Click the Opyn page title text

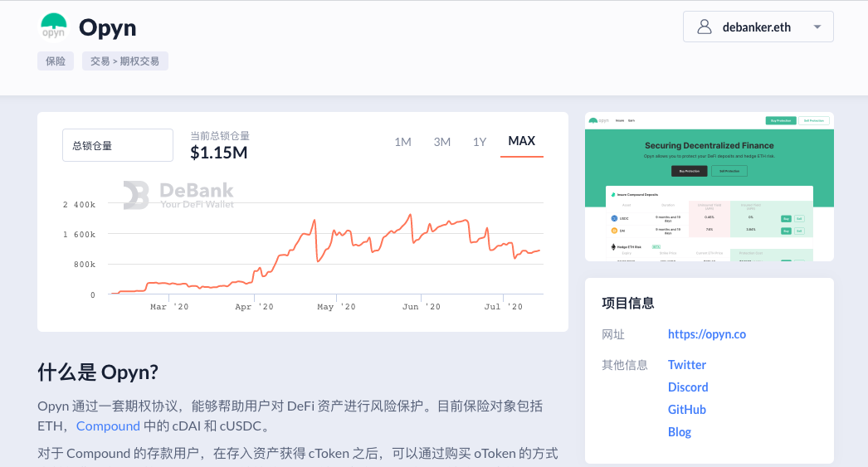point(107,27)
